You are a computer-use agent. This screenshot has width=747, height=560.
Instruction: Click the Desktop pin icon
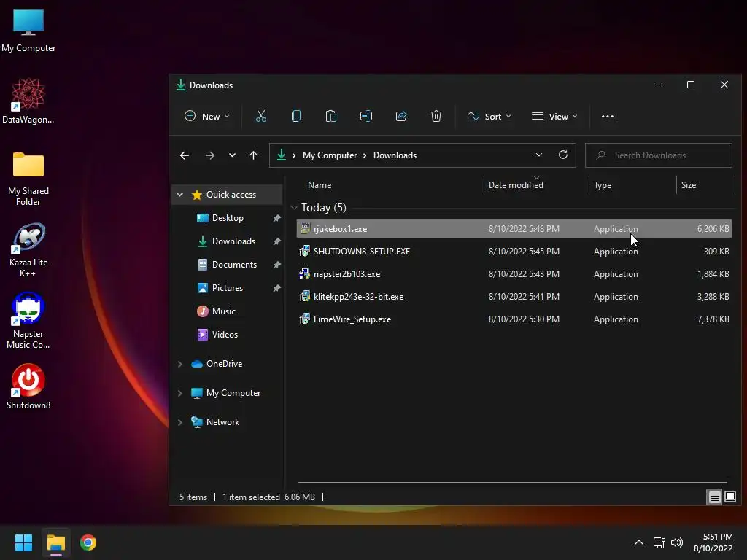click(276, 218)
